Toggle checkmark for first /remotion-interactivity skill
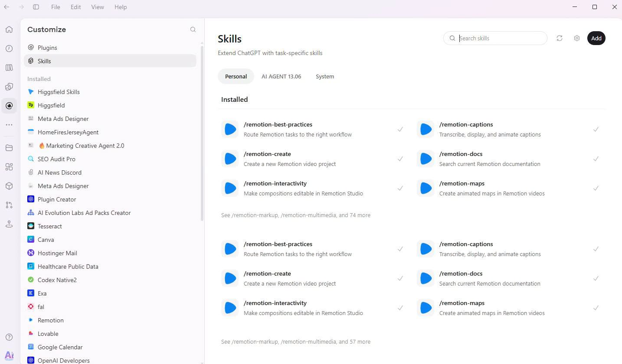622x364 pixels. tap(400, 188)
